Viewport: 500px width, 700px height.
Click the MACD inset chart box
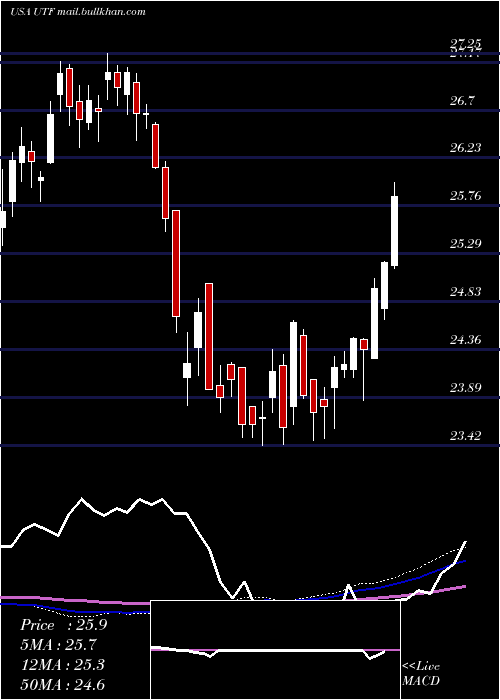coord(275,650)
